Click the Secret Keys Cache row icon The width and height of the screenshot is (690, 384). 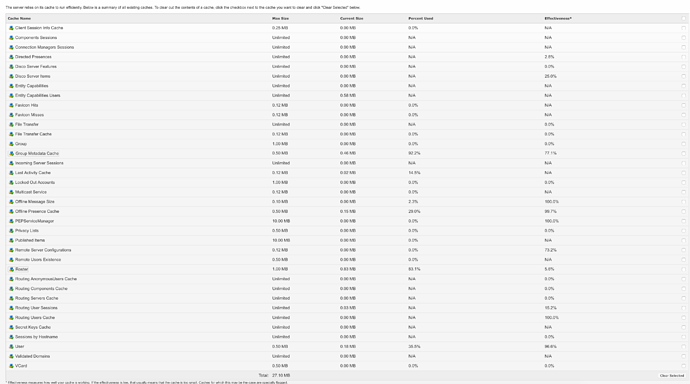[x=11, y=327]
